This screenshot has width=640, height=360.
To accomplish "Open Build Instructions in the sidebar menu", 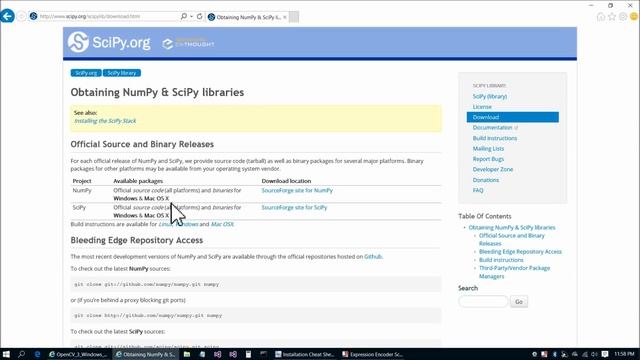I will (x=495, y=138).
